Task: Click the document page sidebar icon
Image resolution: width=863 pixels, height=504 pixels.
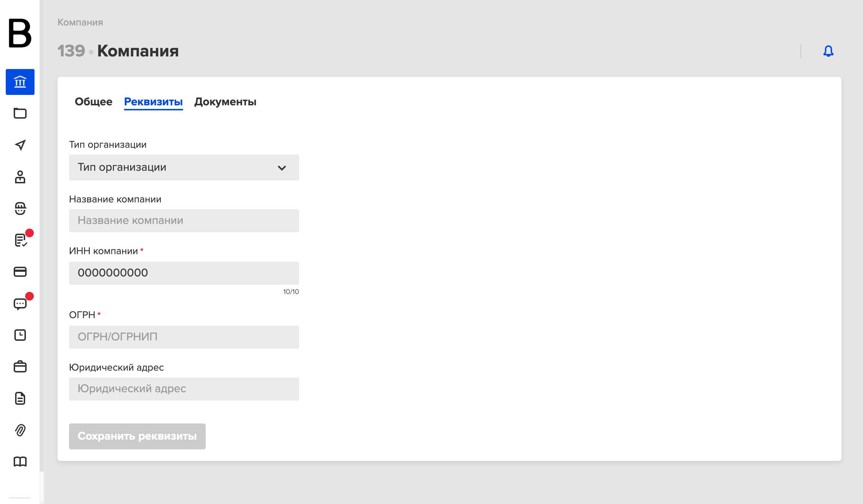Action: pyautogui.click(x=20, y=398)
